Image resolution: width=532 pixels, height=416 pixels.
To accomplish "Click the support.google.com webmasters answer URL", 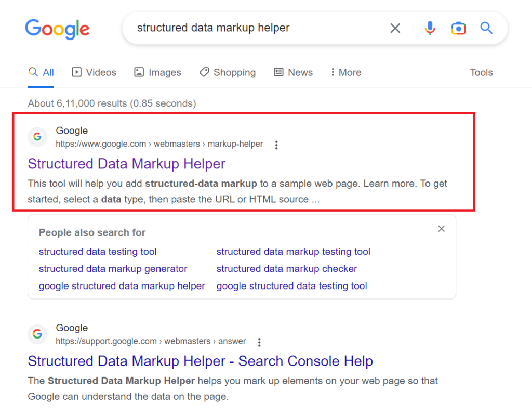I will pos(151,341).
